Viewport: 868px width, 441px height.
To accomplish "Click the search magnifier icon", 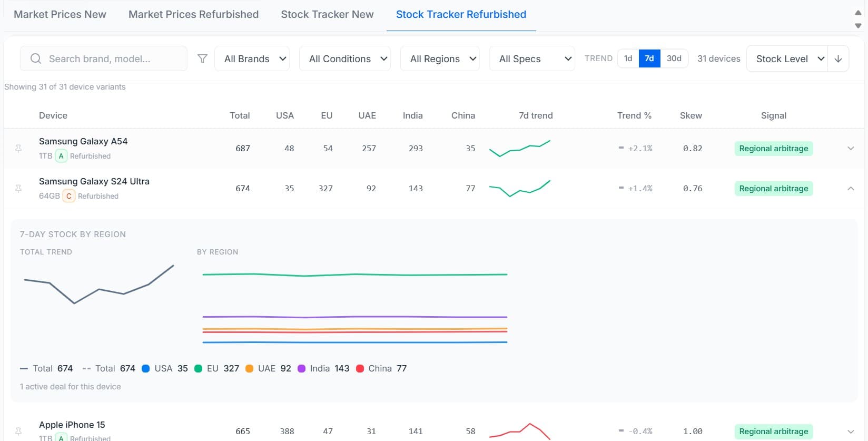I will 36,58.
